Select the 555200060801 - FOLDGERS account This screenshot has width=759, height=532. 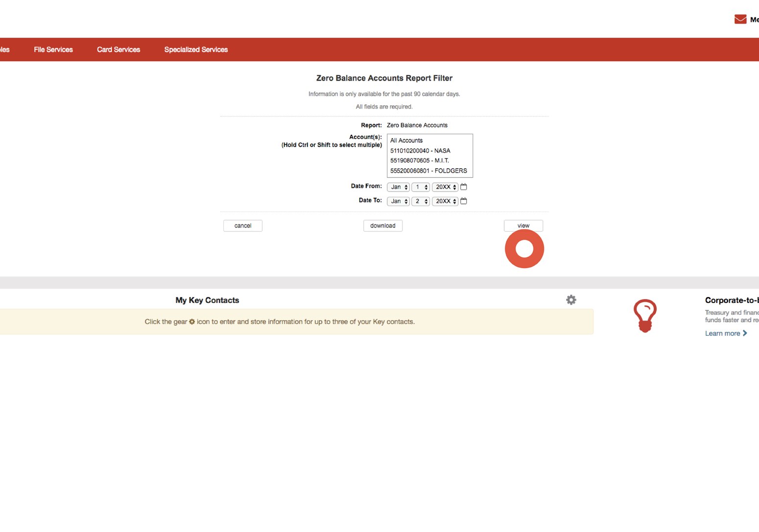tap(428, 171)
